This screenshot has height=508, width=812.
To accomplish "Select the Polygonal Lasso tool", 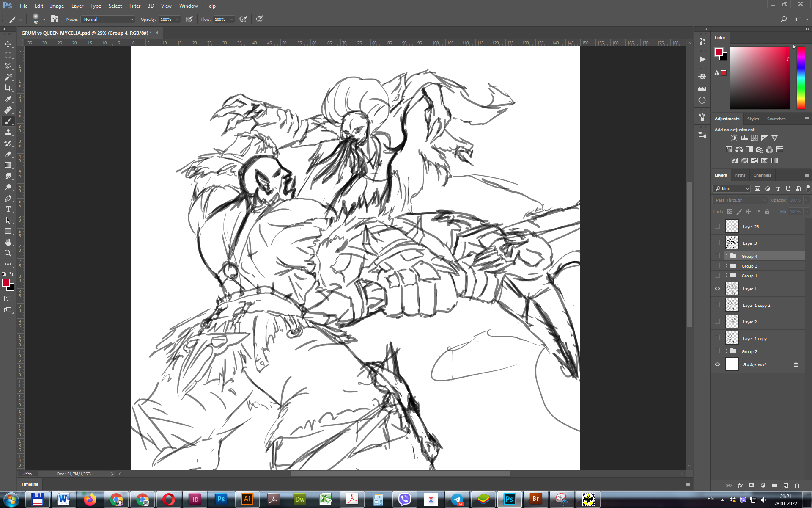I will (8, 66).
